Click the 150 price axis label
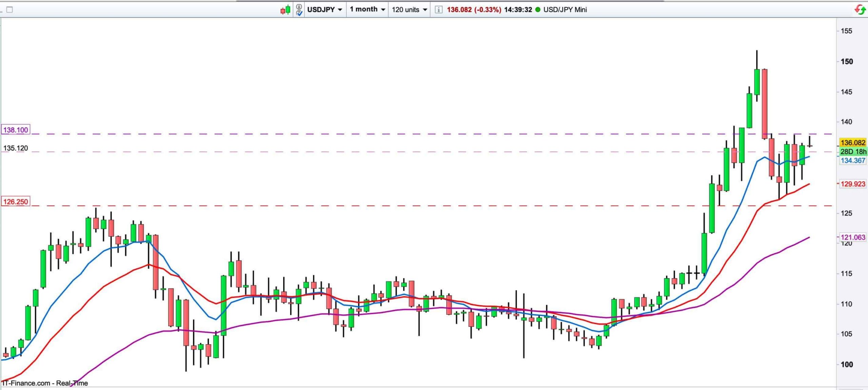This screenshot has width=868, height=390. [847, 62]
